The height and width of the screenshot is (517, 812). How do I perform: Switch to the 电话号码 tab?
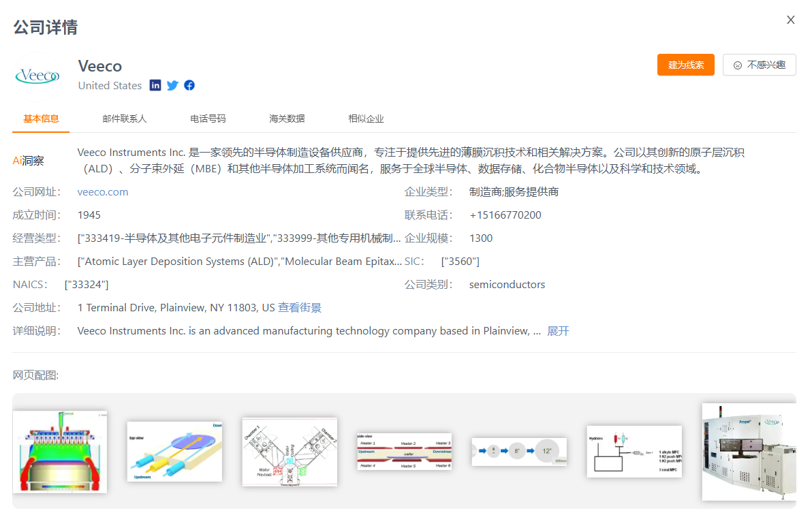[x=208, y=119]
